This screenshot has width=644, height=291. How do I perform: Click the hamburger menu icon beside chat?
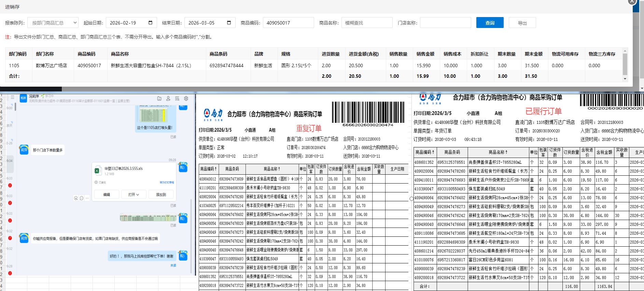click(x=13, y=98)
